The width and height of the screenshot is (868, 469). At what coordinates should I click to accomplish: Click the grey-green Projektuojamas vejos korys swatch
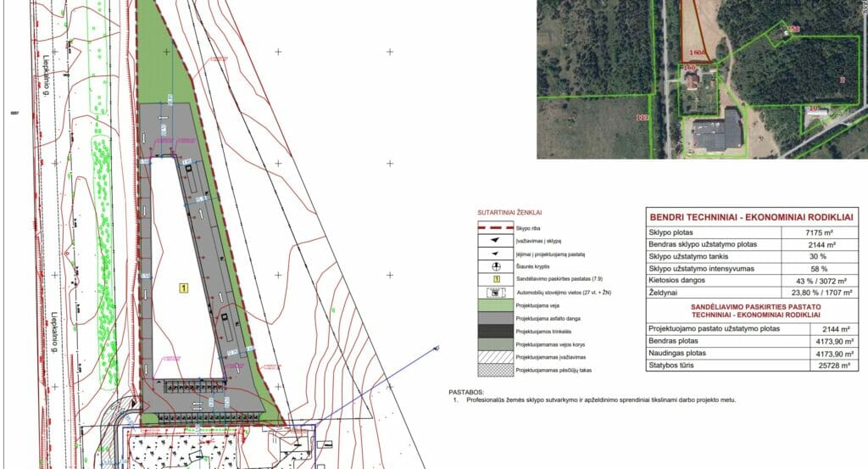[495, 343]
